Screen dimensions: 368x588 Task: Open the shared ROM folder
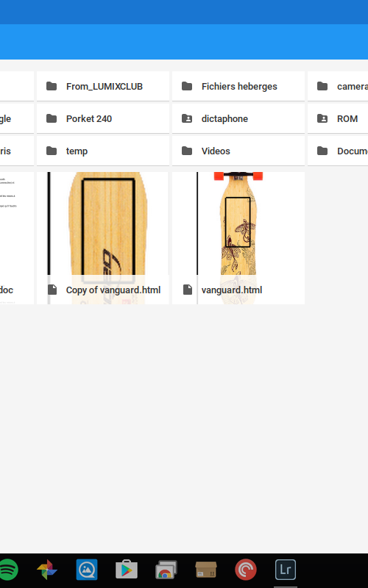click(338, 118)
